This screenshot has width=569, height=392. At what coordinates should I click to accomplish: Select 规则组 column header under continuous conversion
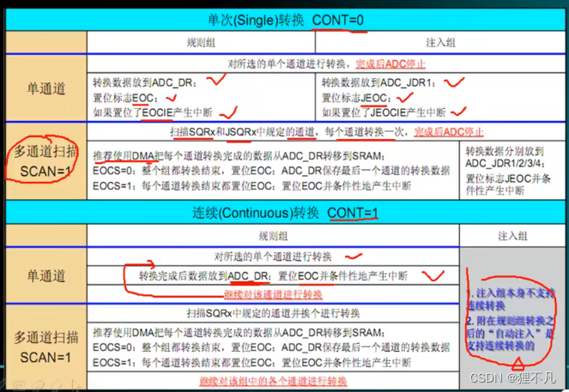273,236
